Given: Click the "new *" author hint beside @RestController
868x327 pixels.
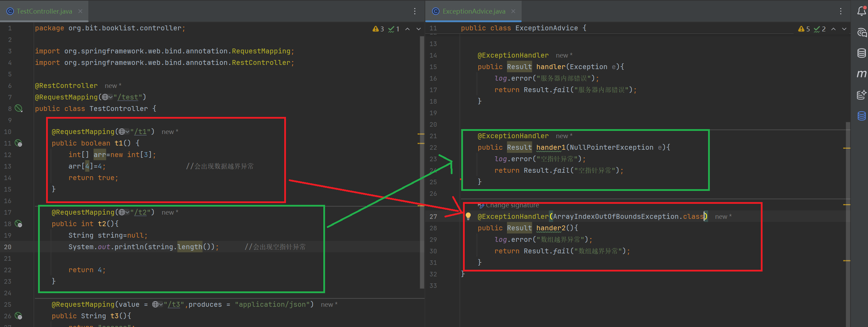Looking at the screenshot, I should [x=113, y=86].
